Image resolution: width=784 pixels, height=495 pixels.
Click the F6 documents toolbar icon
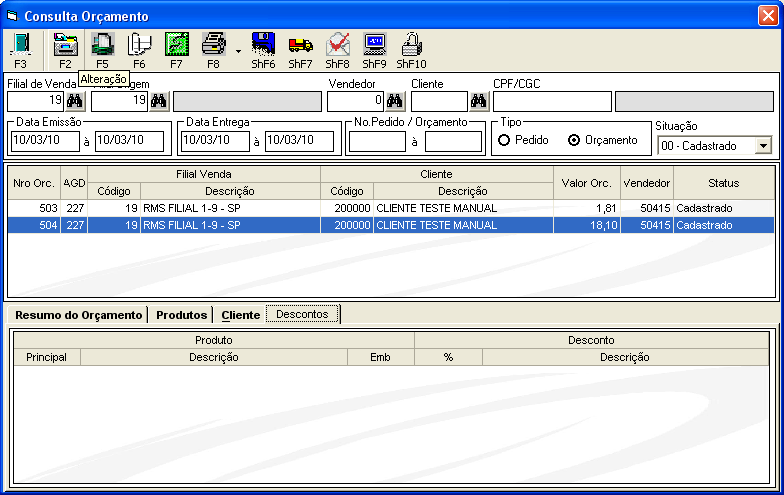140,44
